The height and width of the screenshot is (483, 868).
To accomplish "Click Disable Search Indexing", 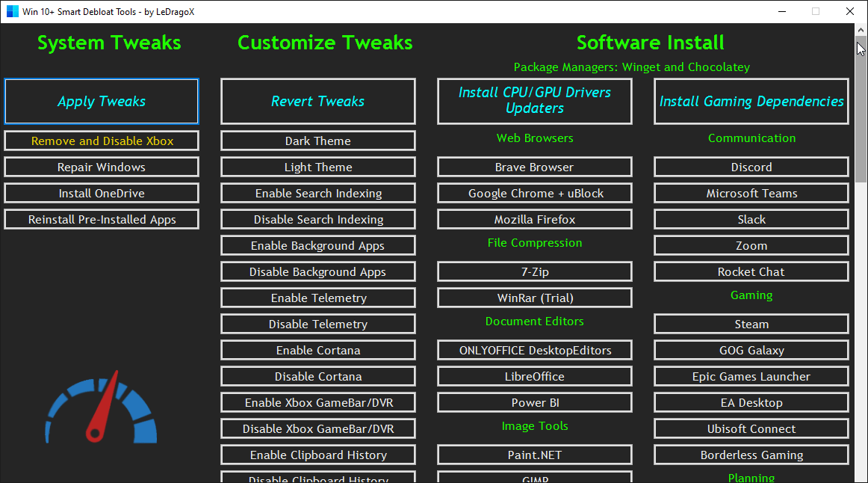I will tap(317, 219).
